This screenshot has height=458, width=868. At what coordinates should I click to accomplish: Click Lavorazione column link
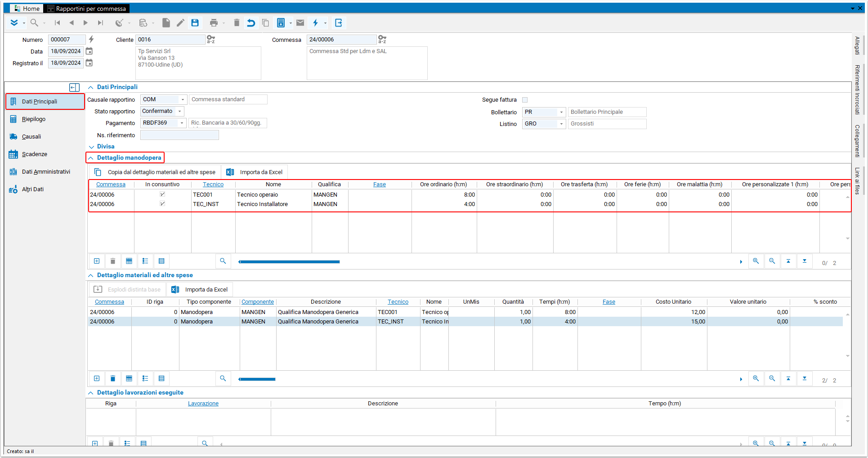tap(203, 404)
